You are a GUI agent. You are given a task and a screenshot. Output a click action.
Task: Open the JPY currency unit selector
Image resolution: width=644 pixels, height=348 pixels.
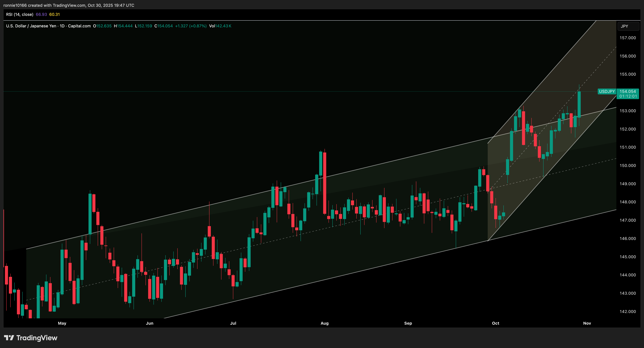point(628,26)
